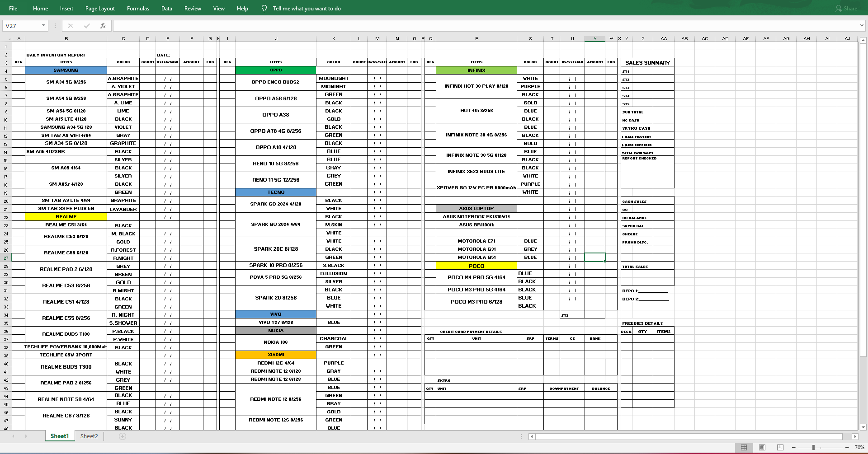Click vertical scrollbar up arrow
This screenshot has width=868, height=454.
point(863,40)
